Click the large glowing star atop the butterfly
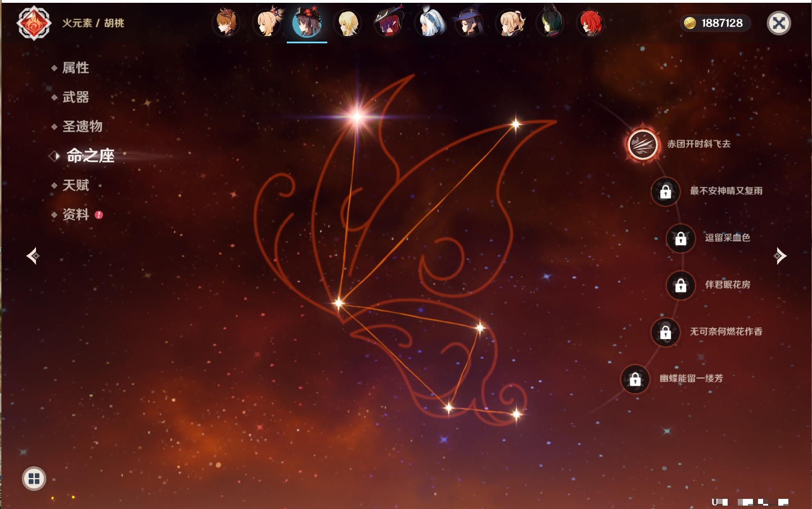 click(357, 117)
